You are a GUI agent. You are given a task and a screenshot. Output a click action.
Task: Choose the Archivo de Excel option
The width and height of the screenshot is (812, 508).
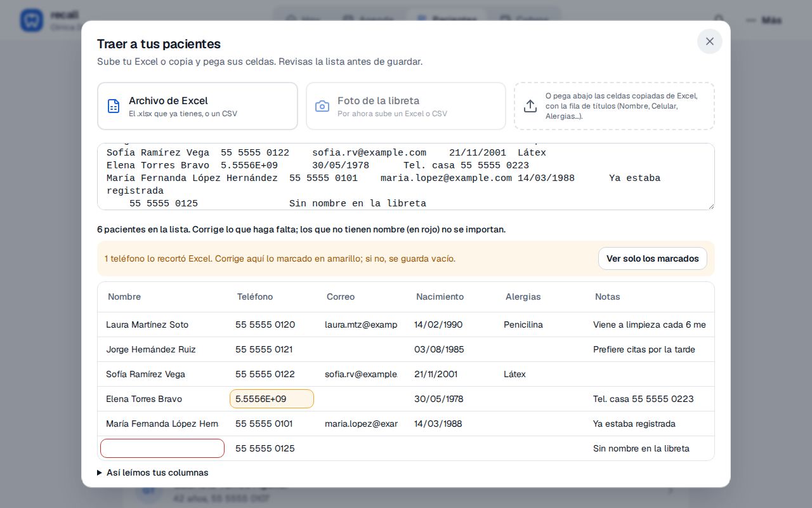click(197, 106)
